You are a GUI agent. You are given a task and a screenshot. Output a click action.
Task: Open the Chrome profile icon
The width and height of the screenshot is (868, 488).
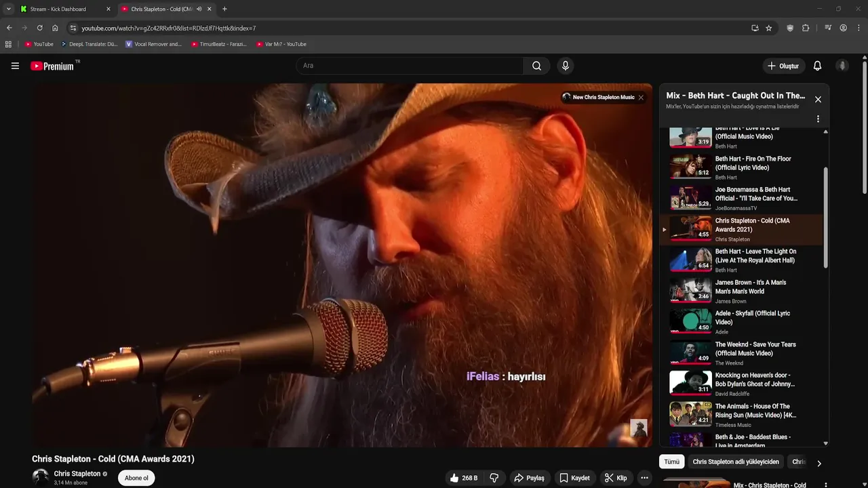pyautogui.click(x=844, y=28)
